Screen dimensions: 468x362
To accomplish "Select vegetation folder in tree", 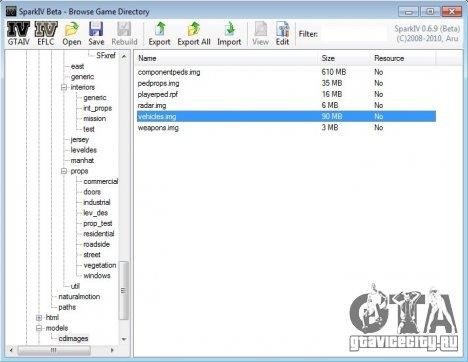I will 100,265.
